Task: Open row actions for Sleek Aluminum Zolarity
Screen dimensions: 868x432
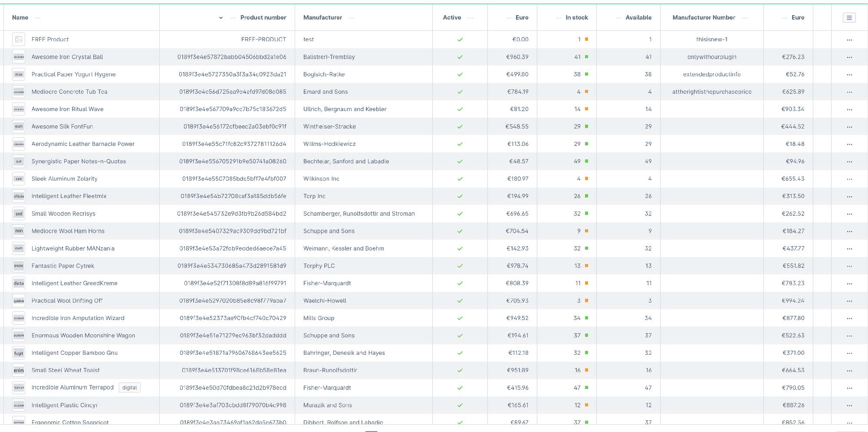Action: (x=849, y=179)
